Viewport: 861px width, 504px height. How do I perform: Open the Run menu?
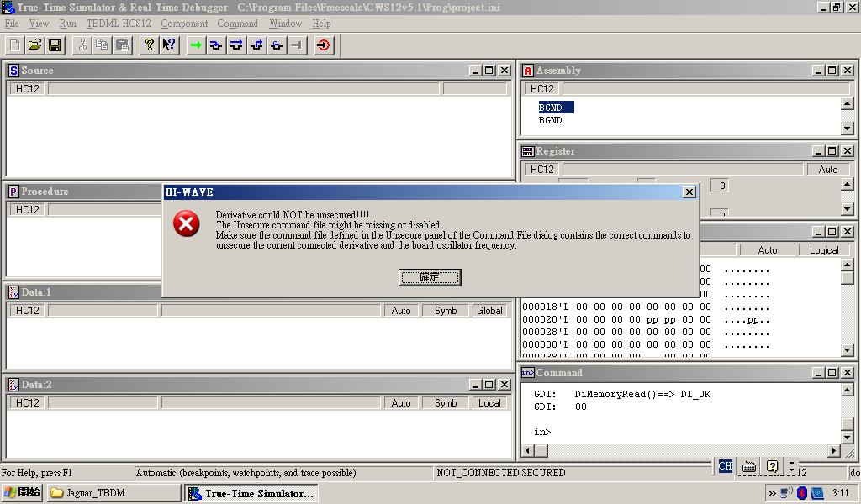(67, 24)
